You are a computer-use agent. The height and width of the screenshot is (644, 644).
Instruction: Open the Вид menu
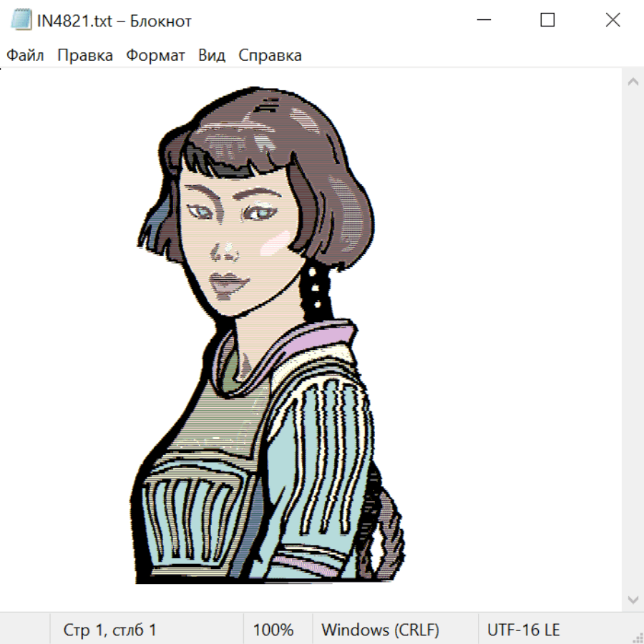pyautogui.click(x=211, y=56)
